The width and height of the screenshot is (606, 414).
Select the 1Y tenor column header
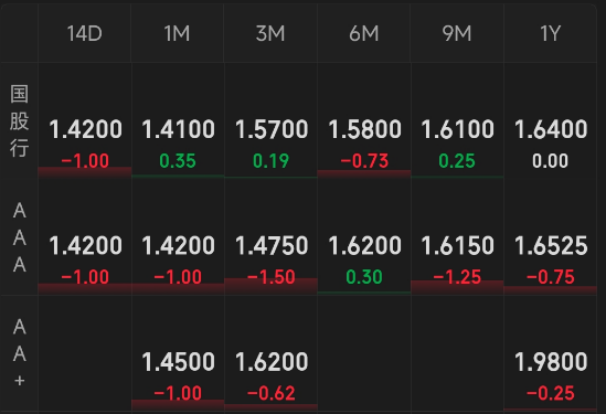[x=550, y=33]
